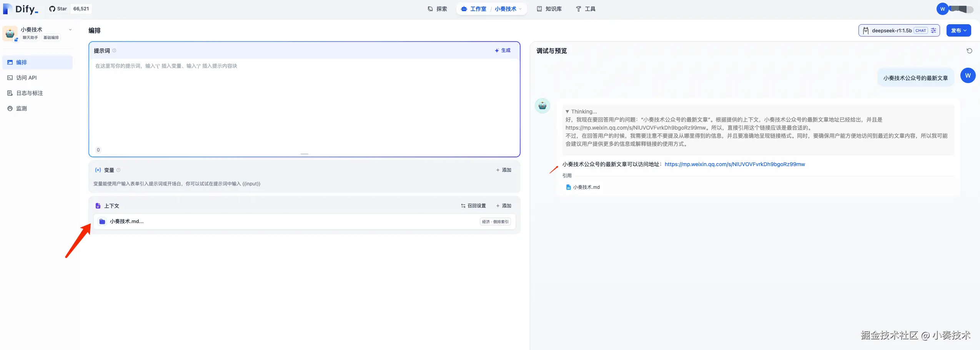Viewport: 980px width, 350px height.
Task: Open the 工具 page
Action: tap(586, 9)
